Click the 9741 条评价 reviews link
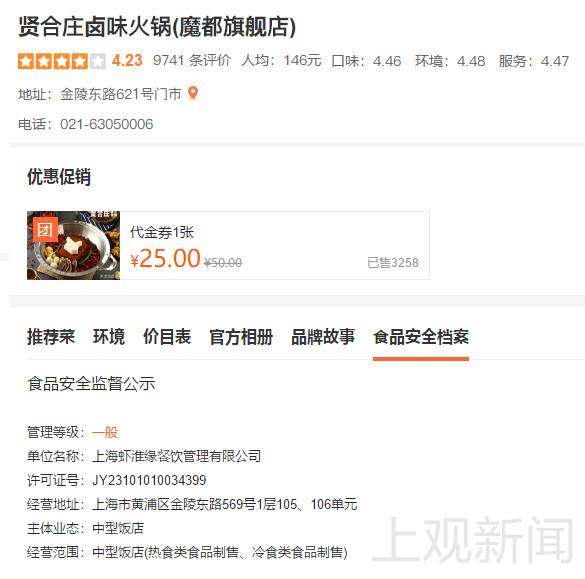Image resolution: width=585 pixels, height=579 pixels. click(x=192, y=60)
